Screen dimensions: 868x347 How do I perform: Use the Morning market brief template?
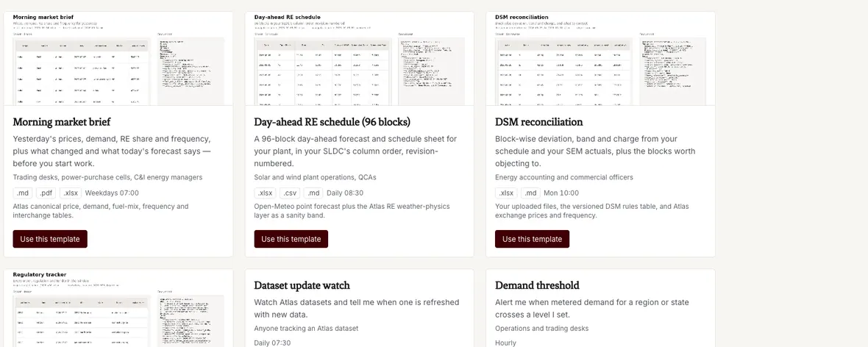pyautogui.click(x=50, y=239)
